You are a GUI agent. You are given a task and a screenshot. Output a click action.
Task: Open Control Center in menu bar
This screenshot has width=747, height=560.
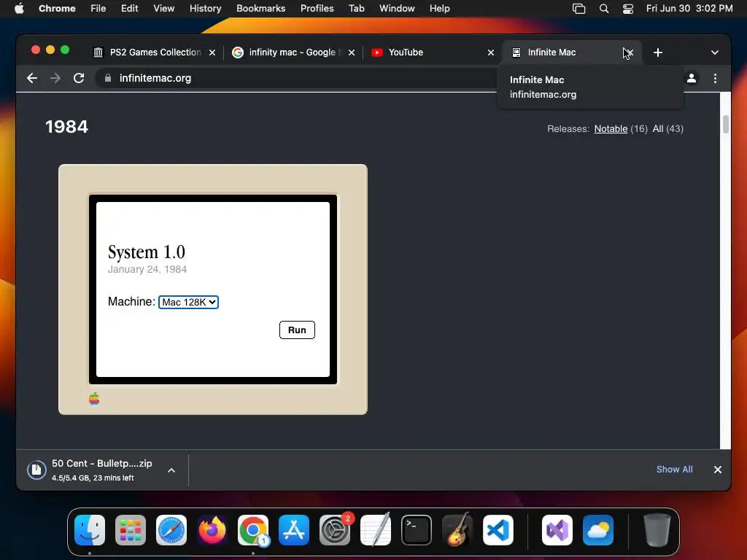628,9
